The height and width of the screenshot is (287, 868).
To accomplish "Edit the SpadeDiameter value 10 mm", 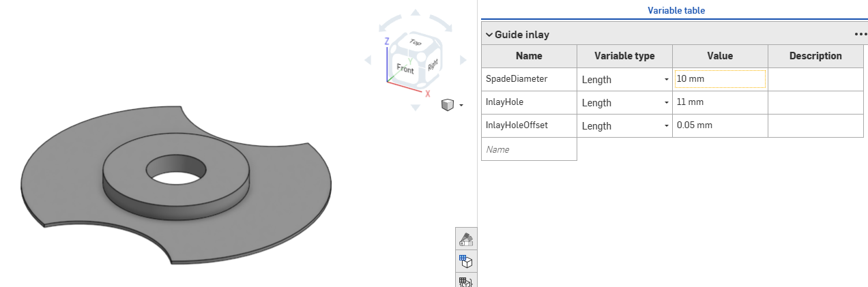I will (x=720, y=79).
